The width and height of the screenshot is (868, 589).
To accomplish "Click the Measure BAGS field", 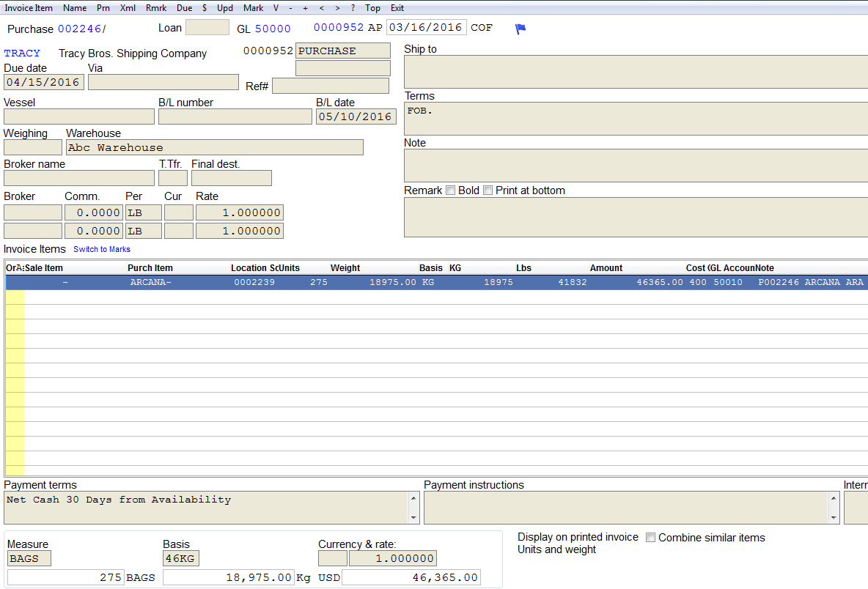I will pyautogui.click(x=29, y=558).
